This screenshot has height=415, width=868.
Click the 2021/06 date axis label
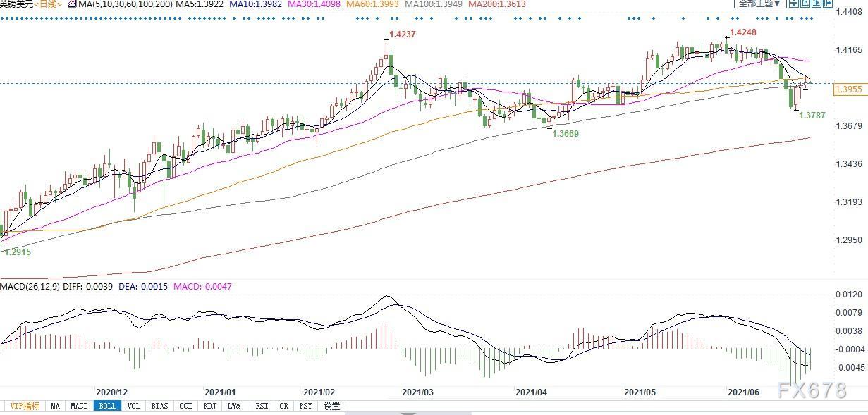tap(745, 391)
